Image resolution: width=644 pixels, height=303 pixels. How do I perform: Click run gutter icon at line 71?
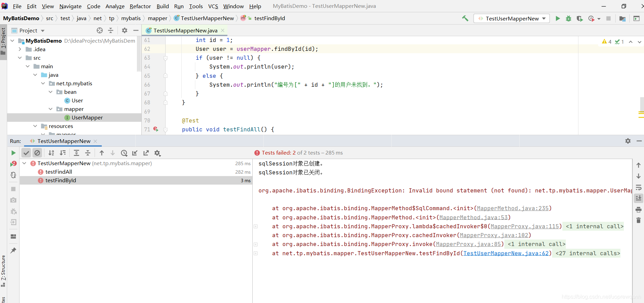tap(156, 129)
